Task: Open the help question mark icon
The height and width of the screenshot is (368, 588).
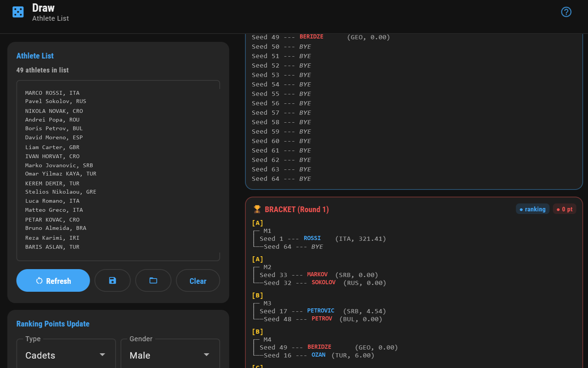Action: [566, 12]
